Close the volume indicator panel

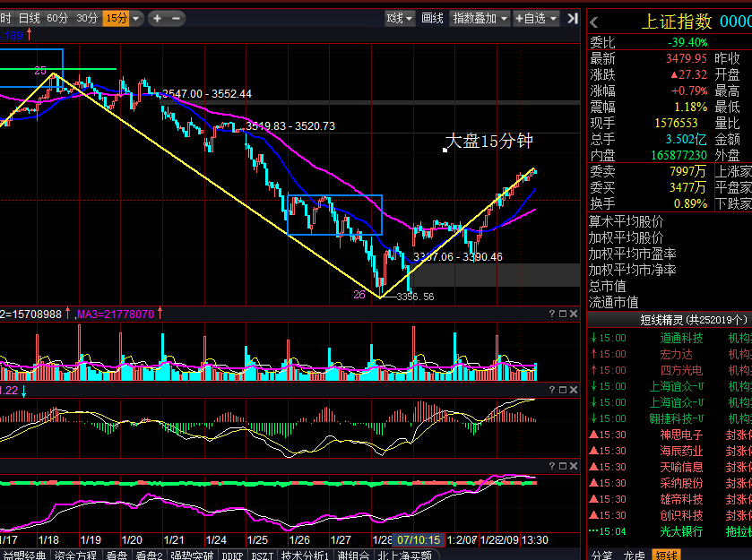[574, 314]
